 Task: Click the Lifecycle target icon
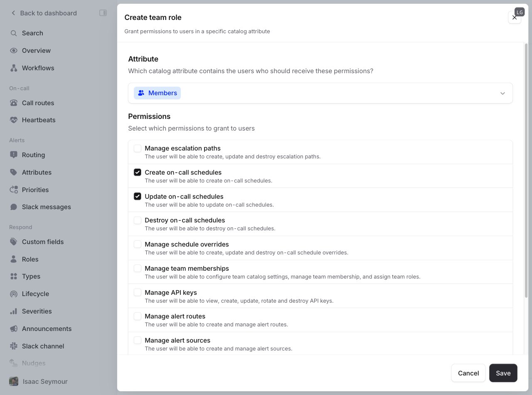(14, 294)
